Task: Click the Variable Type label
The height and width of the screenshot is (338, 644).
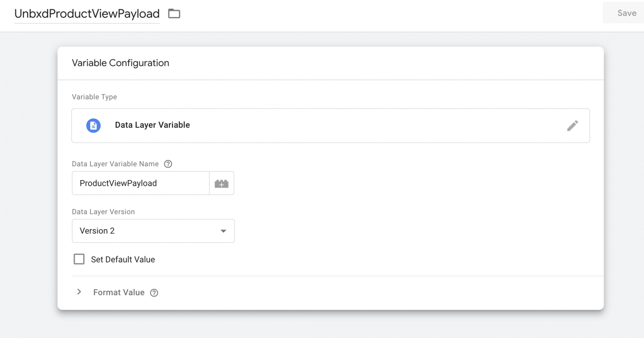Action: pos(94,97)
